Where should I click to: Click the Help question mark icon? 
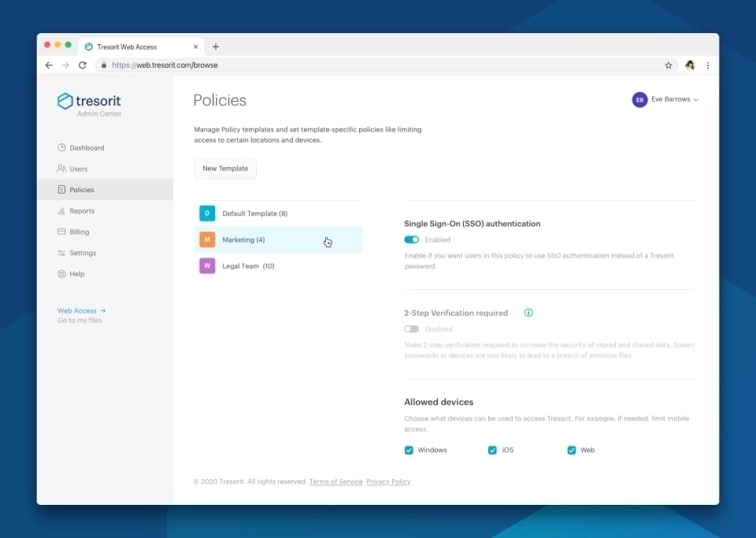pyautogui.click(x=61, y=273)
